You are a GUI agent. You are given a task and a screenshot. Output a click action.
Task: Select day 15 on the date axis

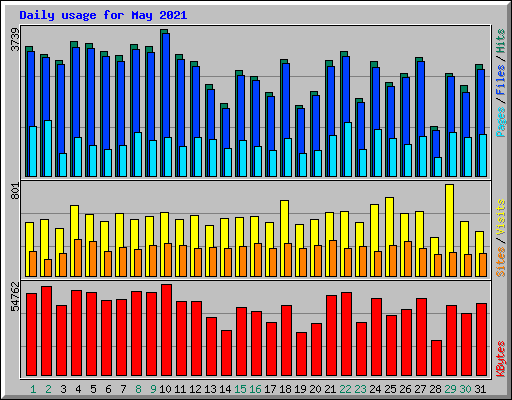[x=240, y=389]
